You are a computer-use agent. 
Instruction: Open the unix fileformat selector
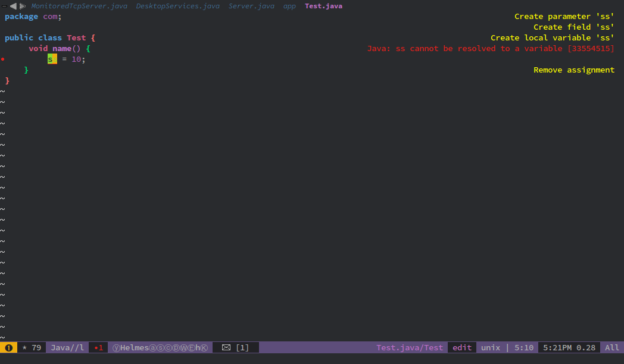pos(490,347)
